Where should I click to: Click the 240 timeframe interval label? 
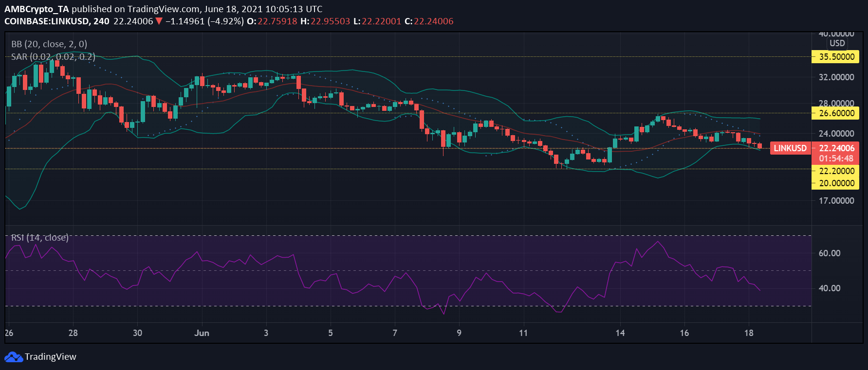(x=101, y=21)
